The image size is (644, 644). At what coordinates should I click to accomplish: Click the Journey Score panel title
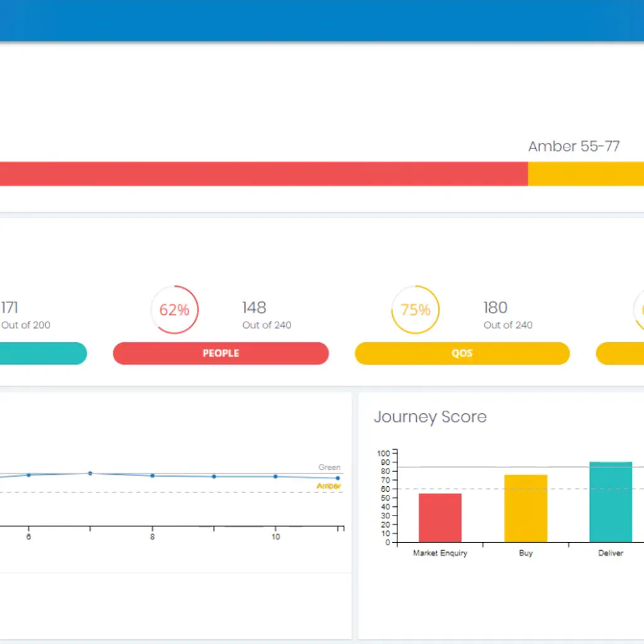[x=430, y=417]
